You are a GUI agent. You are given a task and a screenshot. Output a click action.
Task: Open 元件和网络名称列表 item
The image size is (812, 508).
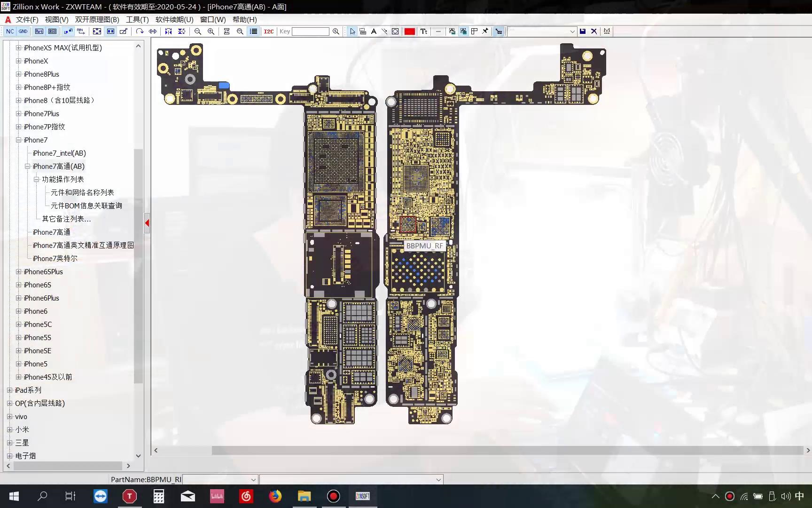click(82, 192)
